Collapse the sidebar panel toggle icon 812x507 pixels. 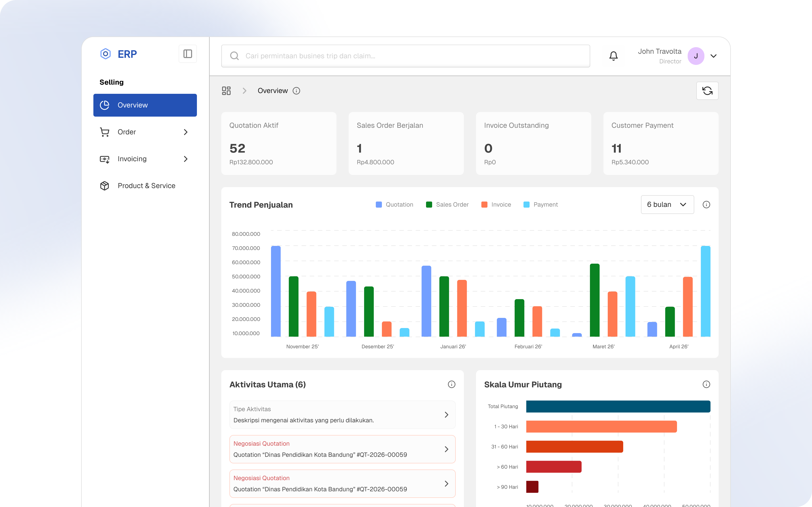pyautogui.click(x=188, y=54)
